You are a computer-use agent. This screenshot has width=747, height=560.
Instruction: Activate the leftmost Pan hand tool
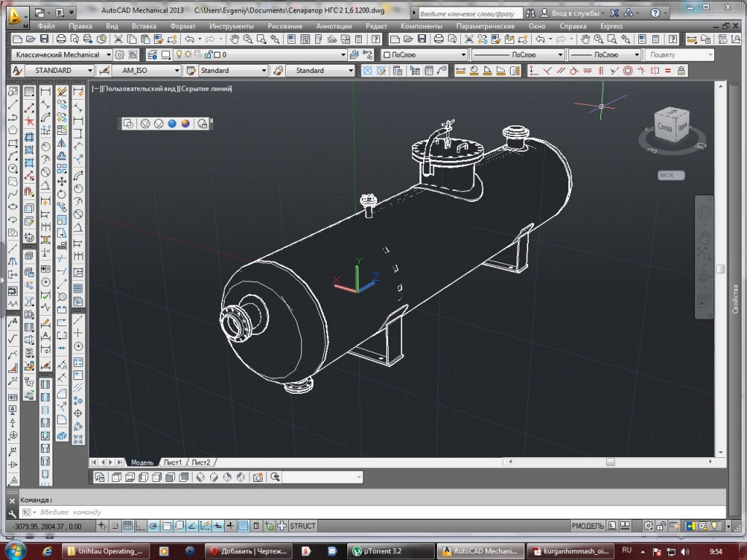(x=234, y=39)
